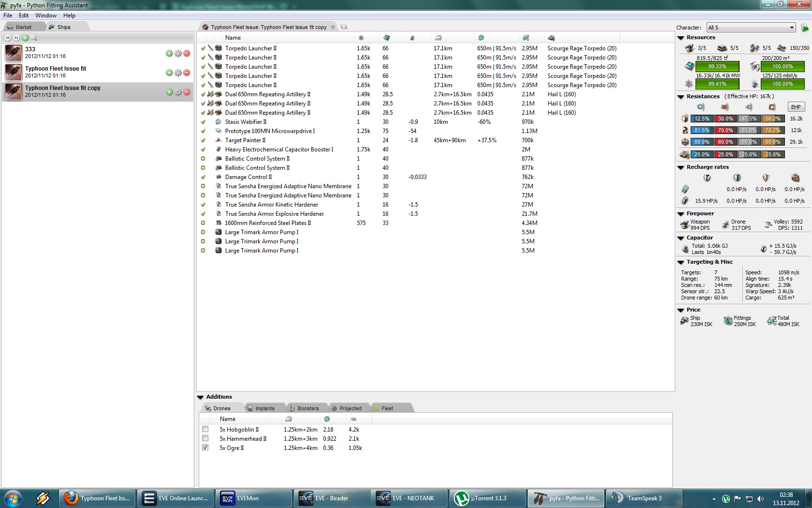Viewport: 812px width, 508px height.
Task: Click green plus icon in ship browser toolbar
Action: 25,38
